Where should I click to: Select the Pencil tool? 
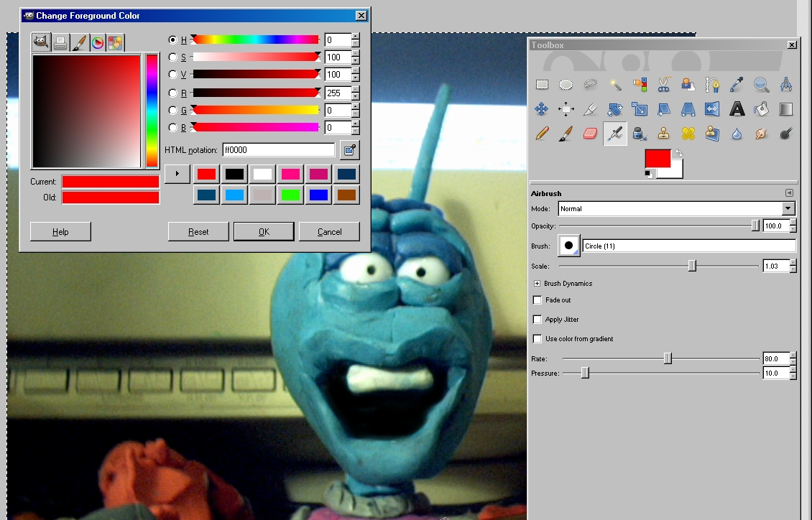click(x=542, y=134)
